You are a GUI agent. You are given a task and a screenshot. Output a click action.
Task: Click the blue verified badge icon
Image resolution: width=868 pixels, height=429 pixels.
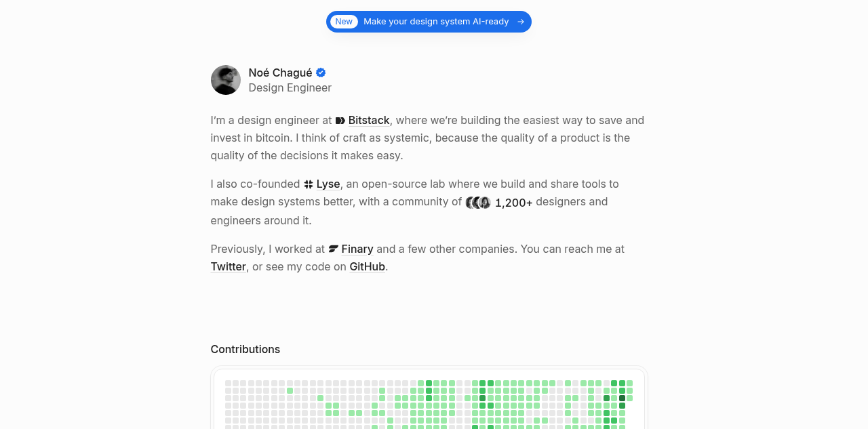[321, 73]
